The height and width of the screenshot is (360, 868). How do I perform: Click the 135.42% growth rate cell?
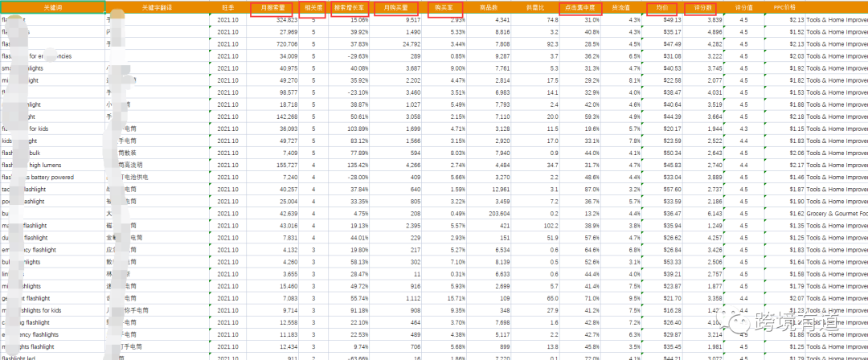coord(350,166)
